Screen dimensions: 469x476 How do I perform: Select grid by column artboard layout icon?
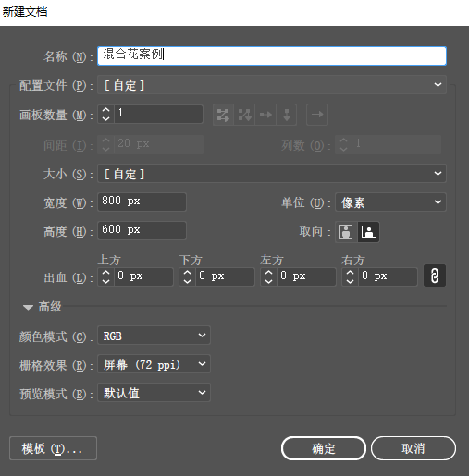(244, 115)
